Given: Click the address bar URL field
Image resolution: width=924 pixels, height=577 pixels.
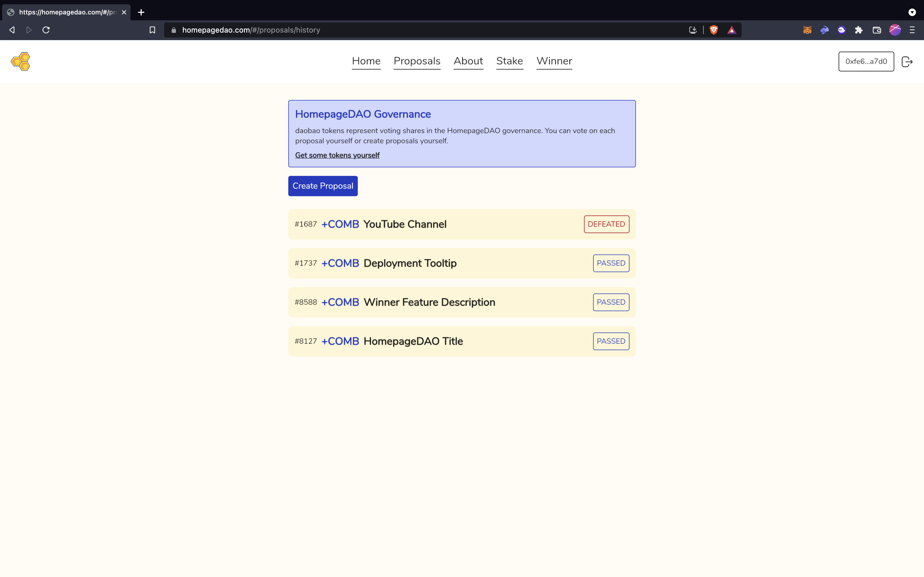Looking at the screenshot, I should coord(420,30).
